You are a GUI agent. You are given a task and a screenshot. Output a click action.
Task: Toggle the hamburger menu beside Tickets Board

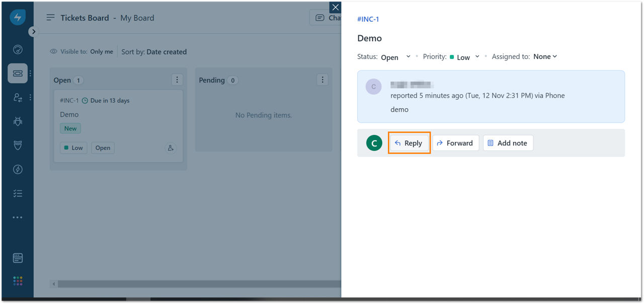(50, 18)
